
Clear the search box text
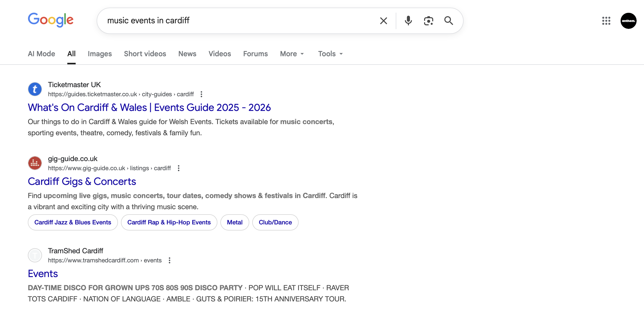[384, 21]
